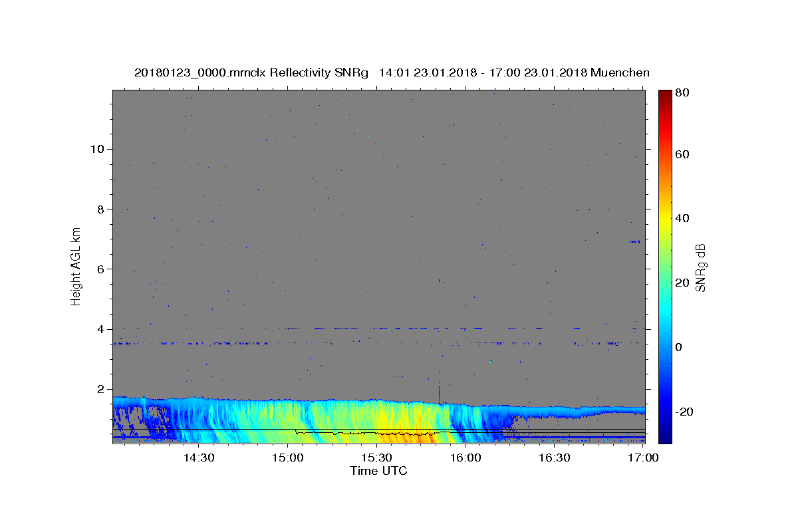The image size is (798, 532).
Task: Click the colorbar value 80
Action: coord(683,92)
